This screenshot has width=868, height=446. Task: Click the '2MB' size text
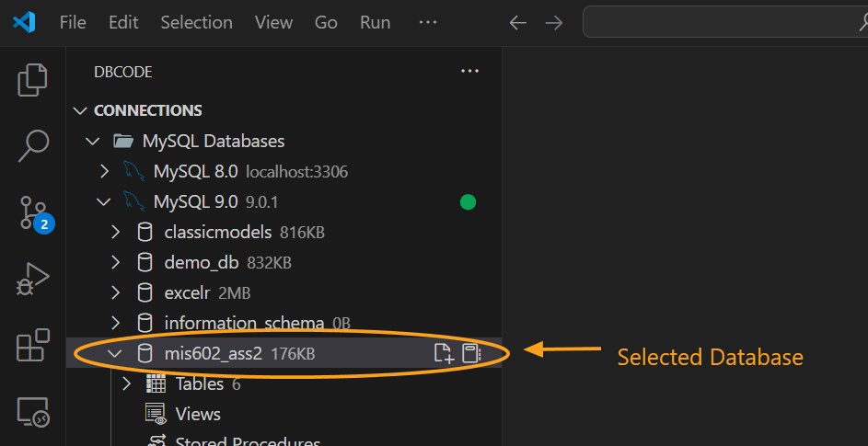[235, 293]
